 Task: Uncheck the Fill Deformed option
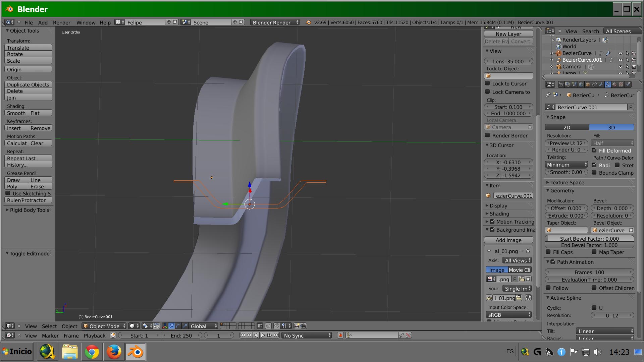pyautogui.click(x=594, y=150)
